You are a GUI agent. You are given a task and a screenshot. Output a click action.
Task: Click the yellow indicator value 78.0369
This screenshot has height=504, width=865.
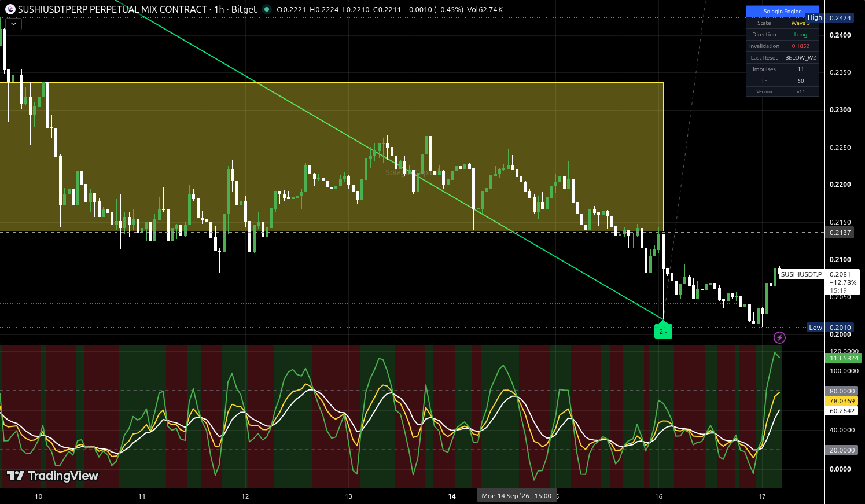click(x=842, y=401)
